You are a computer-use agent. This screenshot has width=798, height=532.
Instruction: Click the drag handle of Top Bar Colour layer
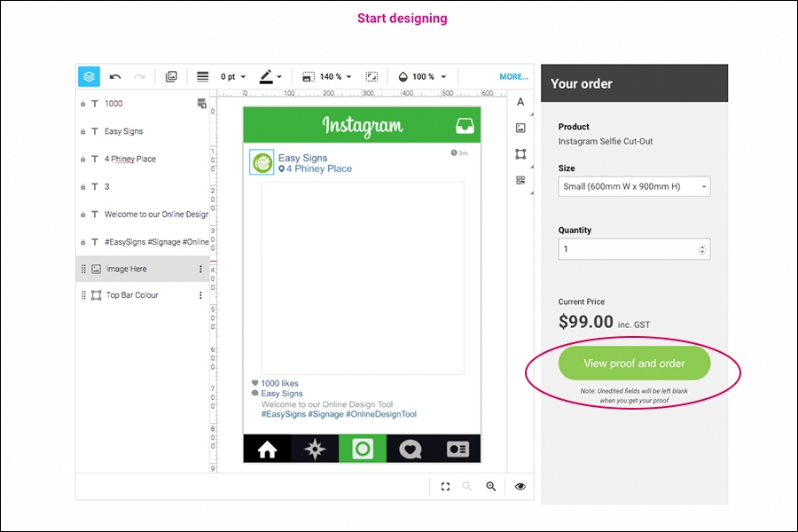pyautogui.click(x=83, y=295)
